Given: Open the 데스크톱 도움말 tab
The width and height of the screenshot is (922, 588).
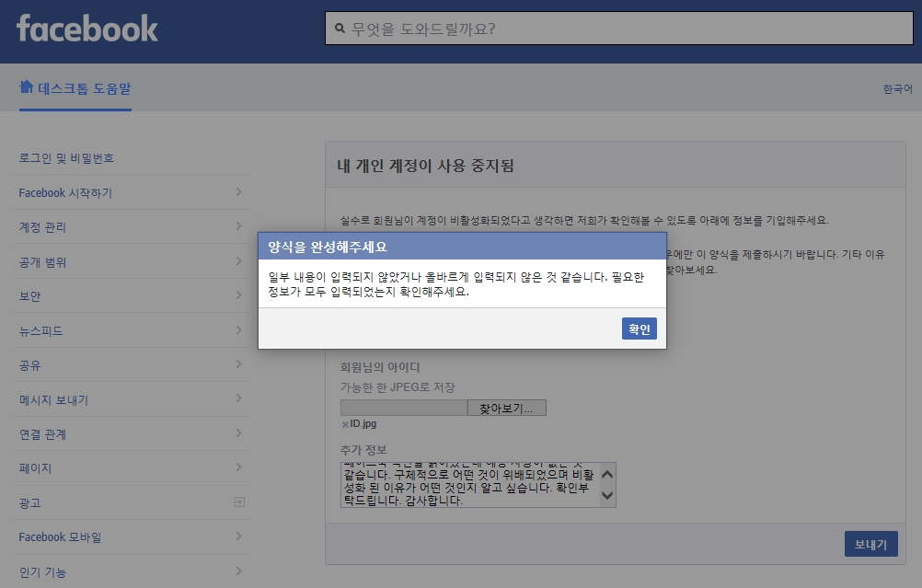Looking at the screenshot, I should [x=75, y=88].
